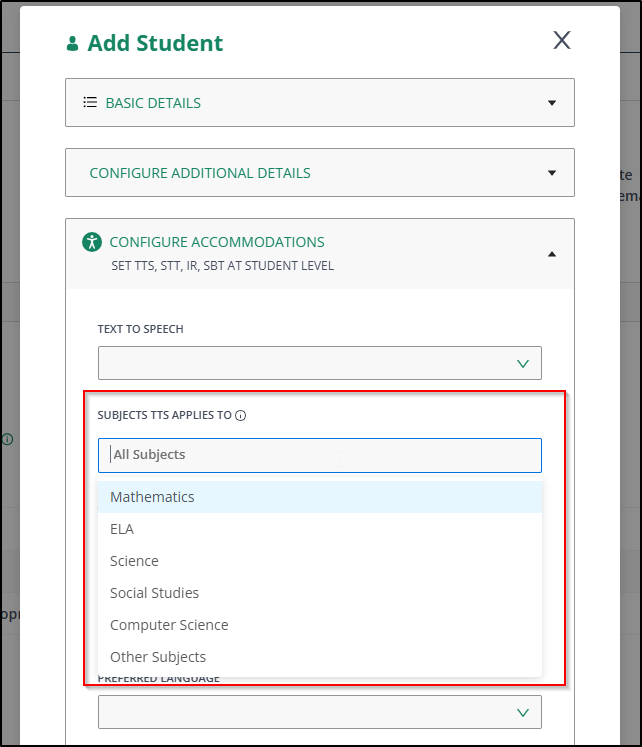Click the student person icon by title

(72, 43)
